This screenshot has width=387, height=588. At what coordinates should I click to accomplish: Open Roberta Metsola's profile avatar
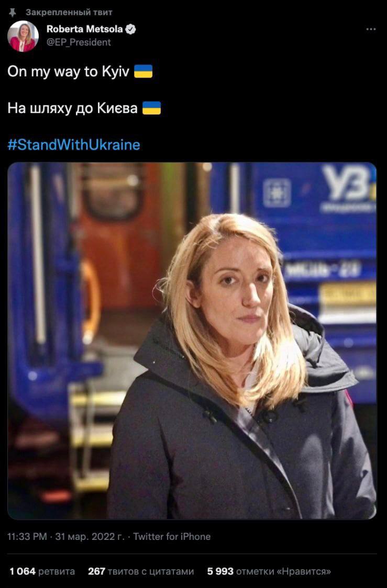click(x=23, y=36)
